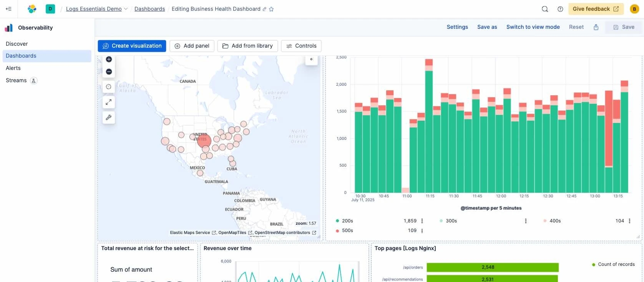Click the Create visualization button
Screen dimensions: 644x282
(x=132, y=46)
